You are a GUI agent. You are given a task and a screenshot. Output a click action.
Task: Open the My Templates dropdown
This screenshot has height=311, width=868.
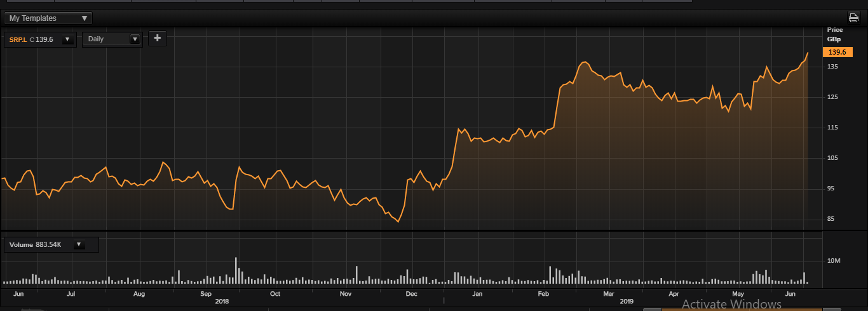[48, 18]
